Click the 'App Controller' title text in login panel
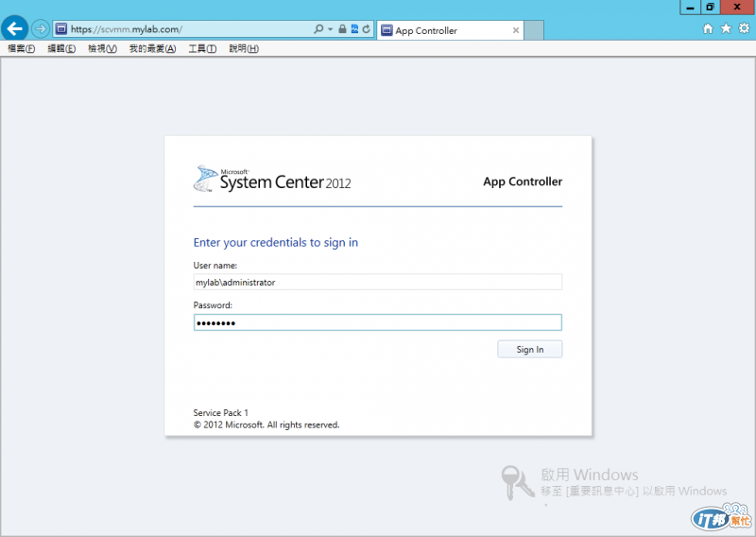 [523, 182]
